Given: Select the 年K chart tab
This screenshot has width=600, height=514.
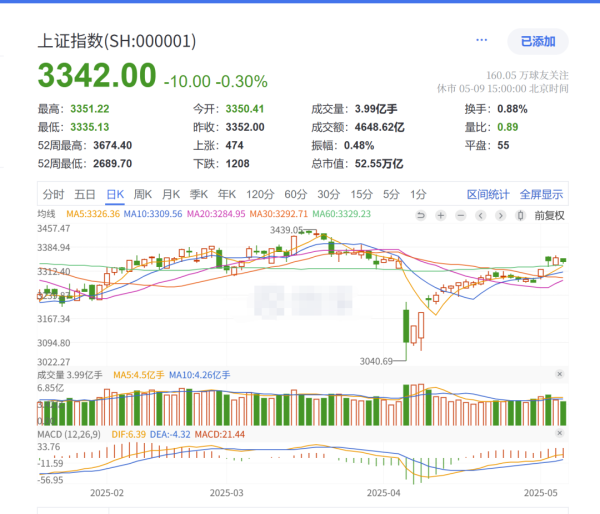Looking at the screenshot, I should coord(227,194).
